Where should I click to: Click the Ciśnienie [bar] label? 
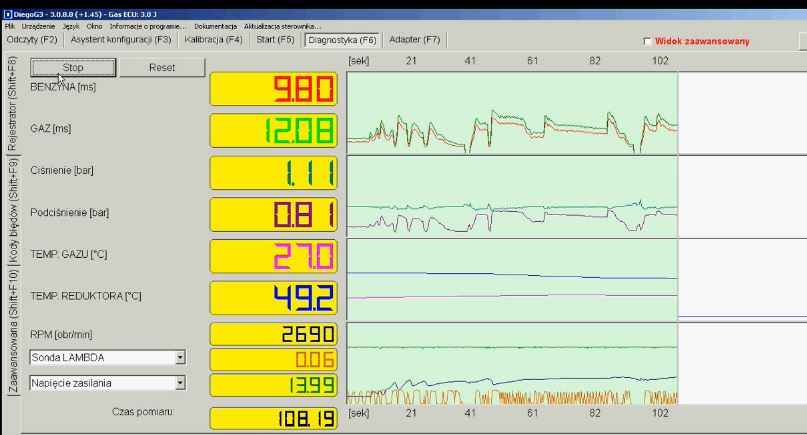point(62,170)
